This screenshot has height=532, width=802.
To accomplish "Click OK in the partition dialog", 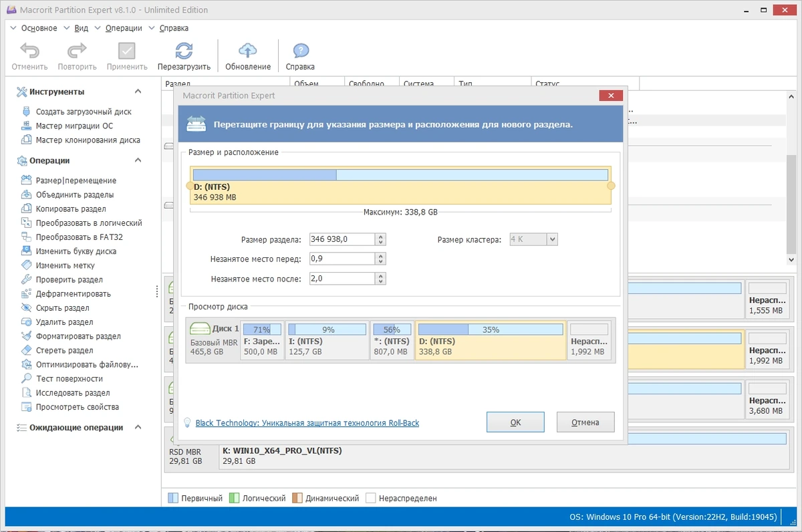I will (x=515, y=422).
